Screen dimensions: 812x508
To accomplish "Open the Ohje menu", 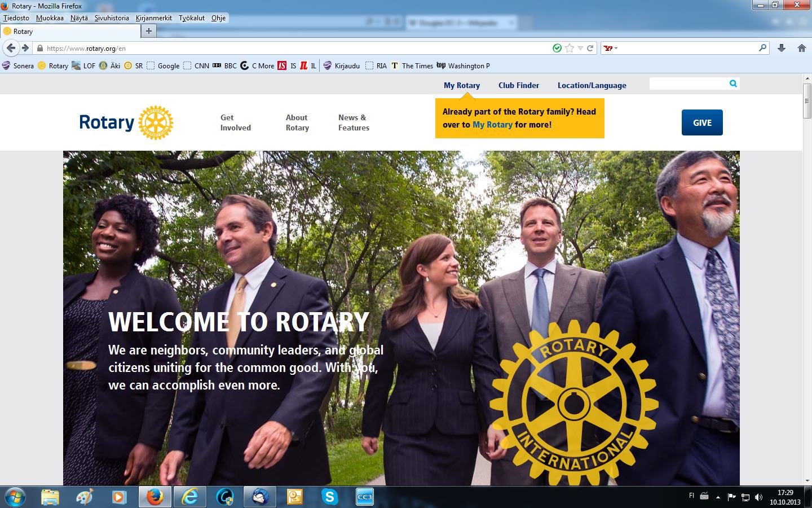I will [x=218, y=17].
